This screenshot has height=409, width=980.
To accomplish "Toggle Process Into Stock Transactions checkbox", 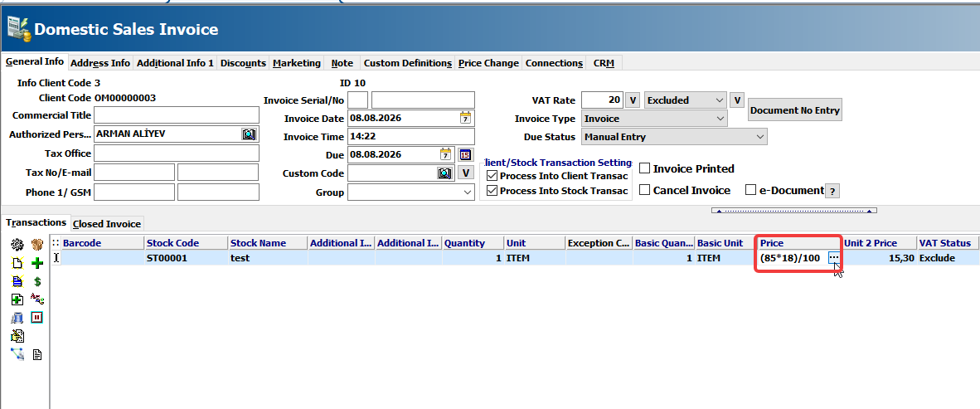I will [492, 191].
